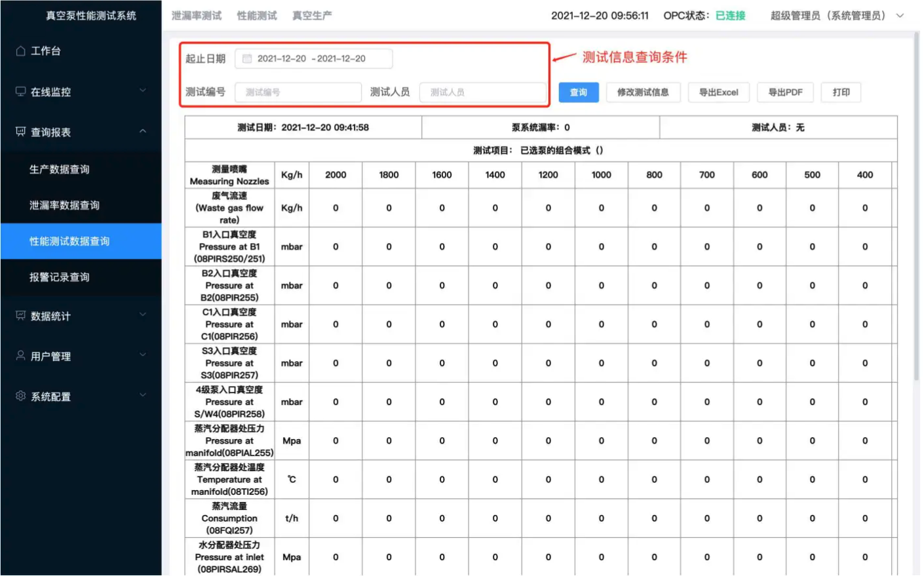Click the 400 column header

865,175
